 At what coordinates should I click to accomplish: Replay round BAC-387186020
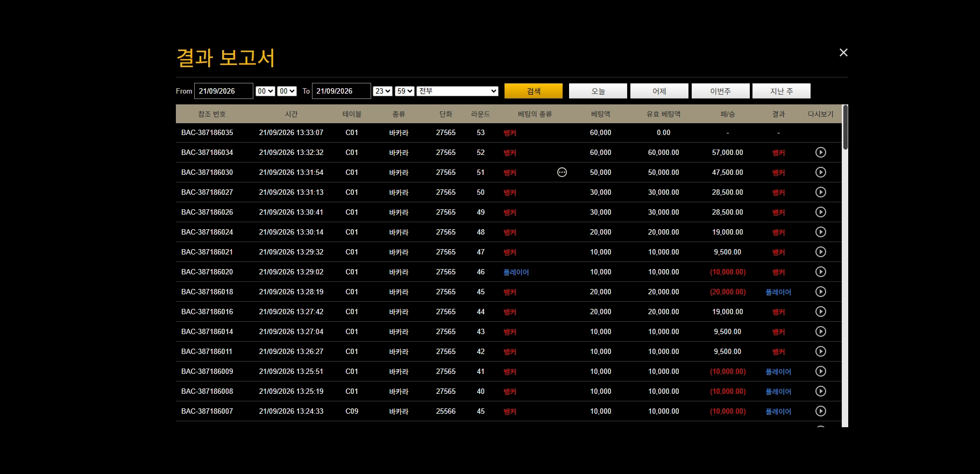(820, 272)
